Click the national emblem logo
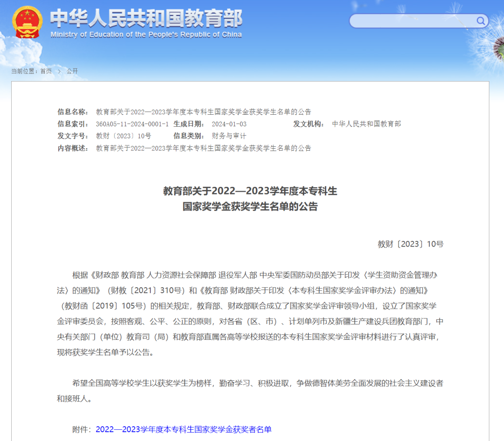The height and width of the screenshot is (441, 504). (27, 22)
